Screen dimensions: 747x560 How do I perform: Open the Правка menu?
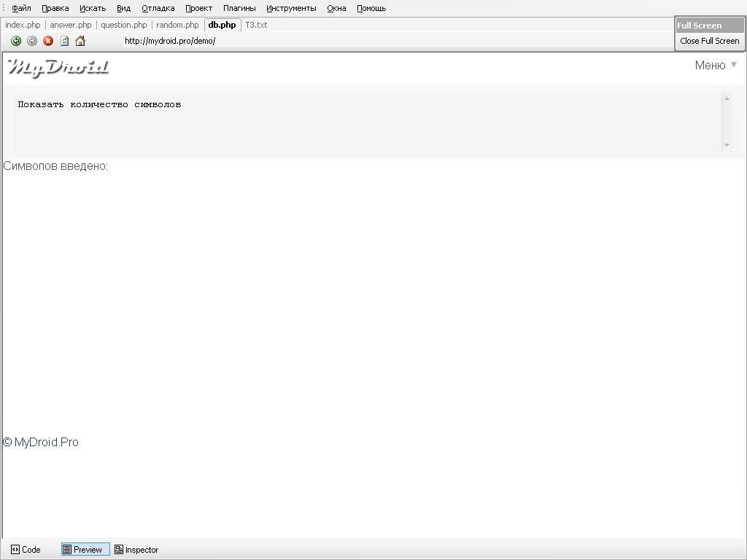pyautogui.click(x=55, y=8)
